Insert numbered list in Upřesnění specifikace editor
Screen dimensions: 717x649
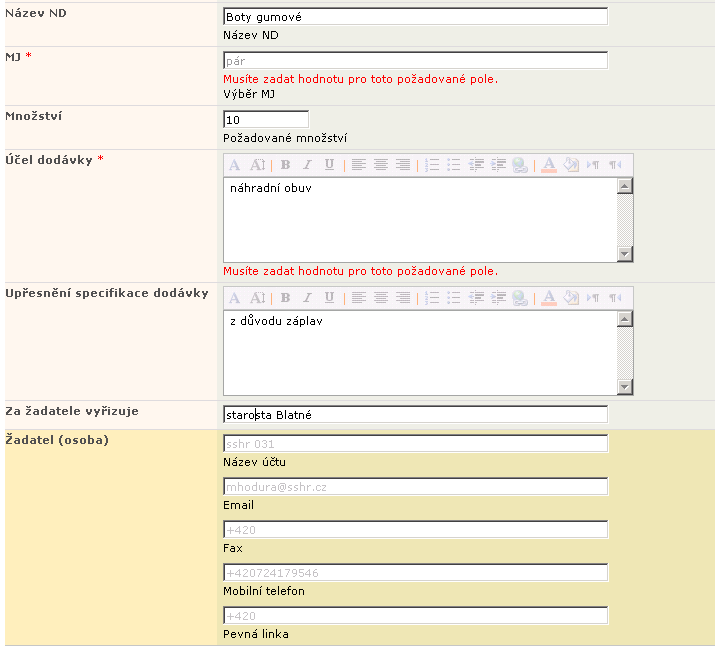pyautogui.click(x=432, y=298)
